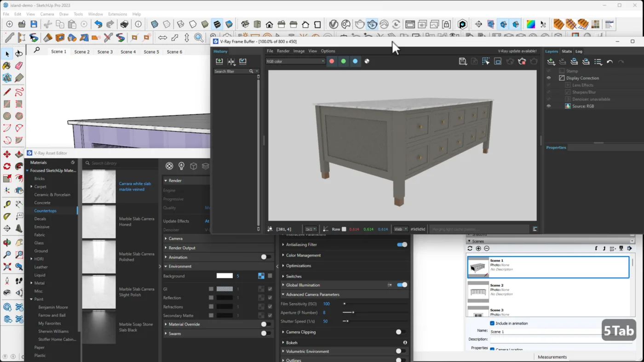Click the white Background color swatch
644x362 pixels.
point(224,276)
